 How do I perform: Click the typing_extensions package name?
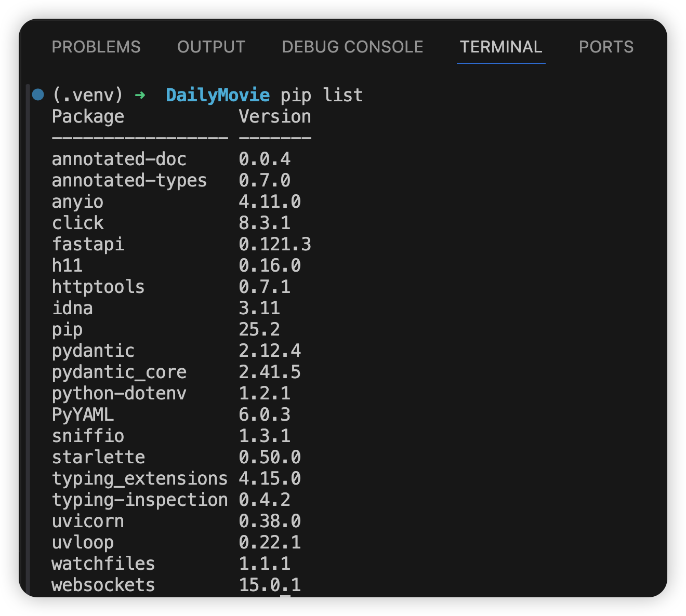pos(139,478)
